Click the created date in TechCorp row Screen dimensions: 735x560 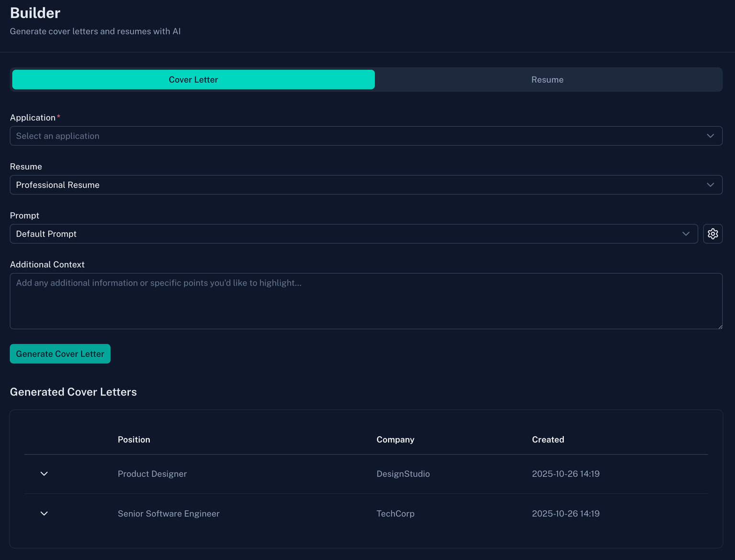tap(566, 514)
